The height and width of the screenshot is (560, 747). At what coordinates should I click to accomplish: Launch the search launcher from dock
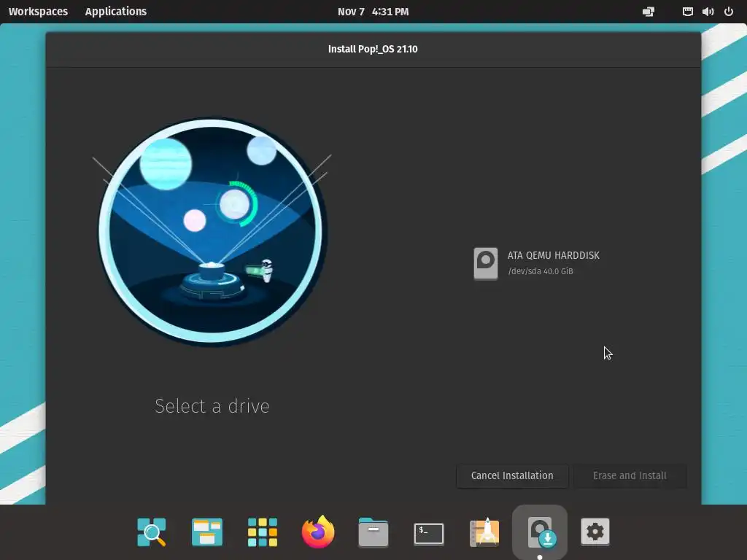152,532
